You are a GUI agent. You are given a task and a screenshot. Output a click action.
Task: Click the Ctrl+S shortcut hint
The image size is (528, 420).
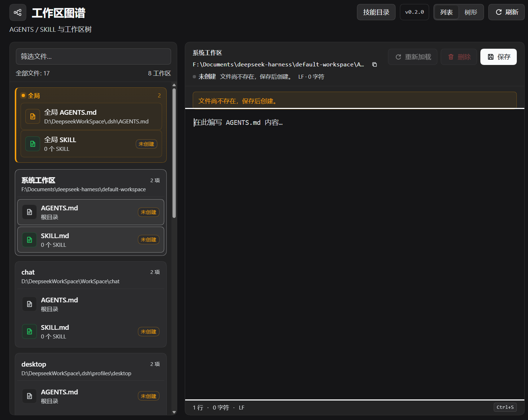tap(505, 407)
